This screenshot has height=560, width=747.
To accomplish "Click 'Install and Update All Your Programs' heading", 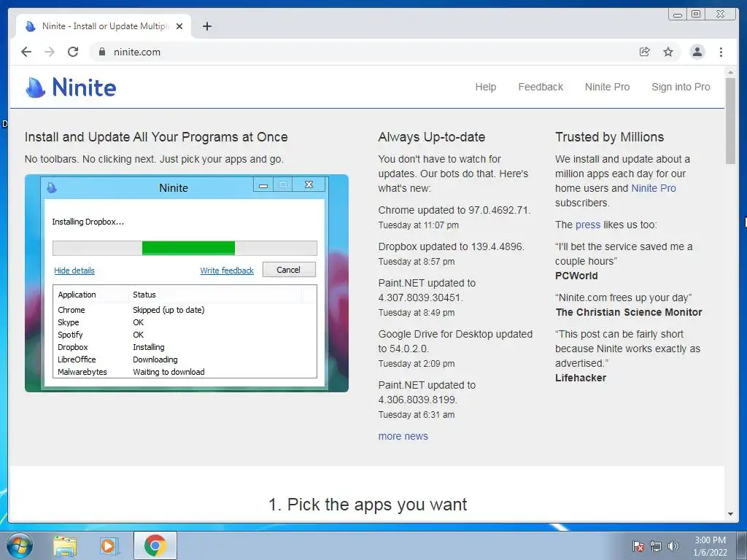I will pyautogui.click(x=156, y=137).
